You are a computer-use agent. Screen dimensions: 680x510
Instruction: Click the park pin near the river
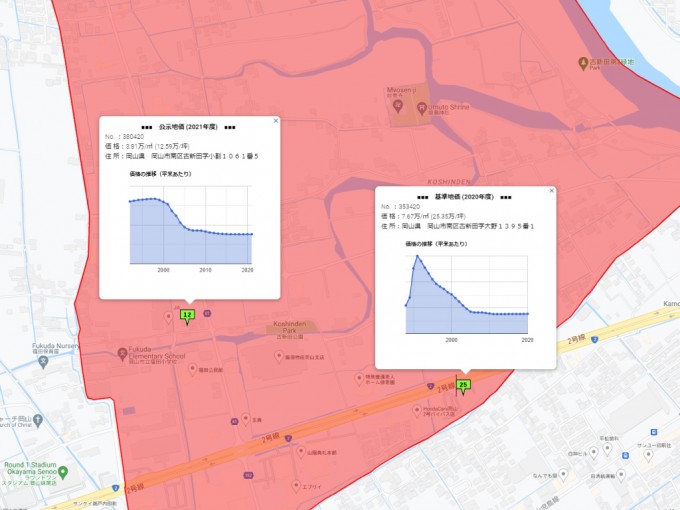(x=584, y=64)
